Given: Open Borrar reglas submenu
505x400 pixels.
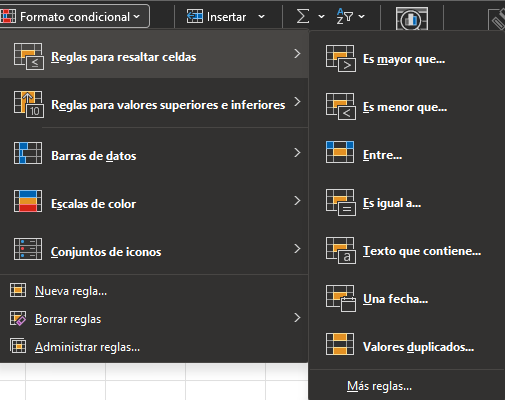Looking at the screenshot, I should [154, 319].
